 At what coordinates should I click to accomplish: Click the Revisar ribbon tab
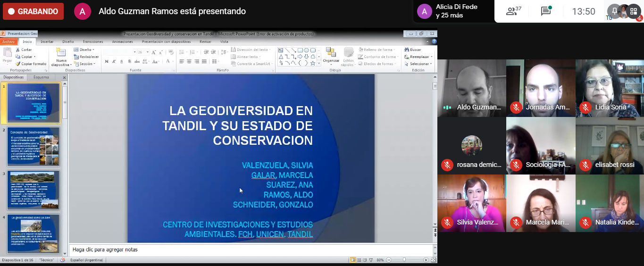205,42
